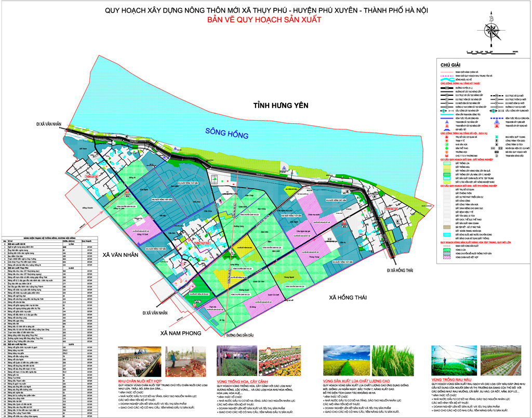Open the pig farm photo thumbnail
Viewport: 532px width, 418px height.
137,362
